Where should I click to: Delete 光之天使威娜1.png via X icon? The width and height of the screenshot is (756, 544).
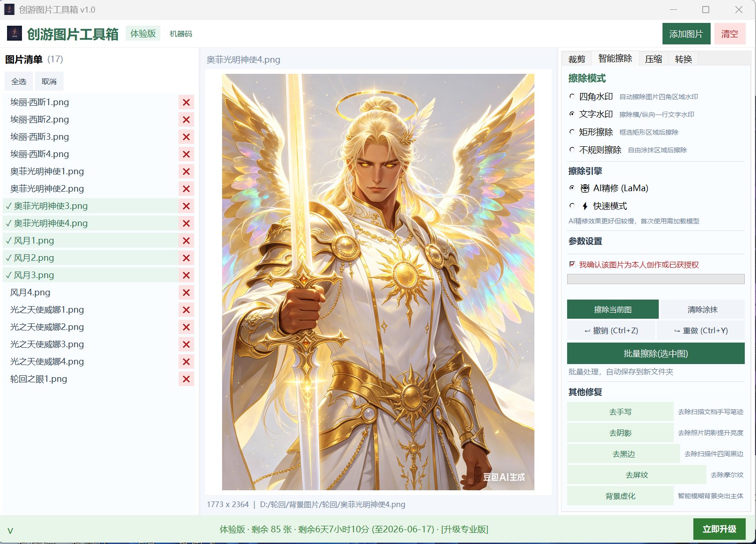pos(186,310)
